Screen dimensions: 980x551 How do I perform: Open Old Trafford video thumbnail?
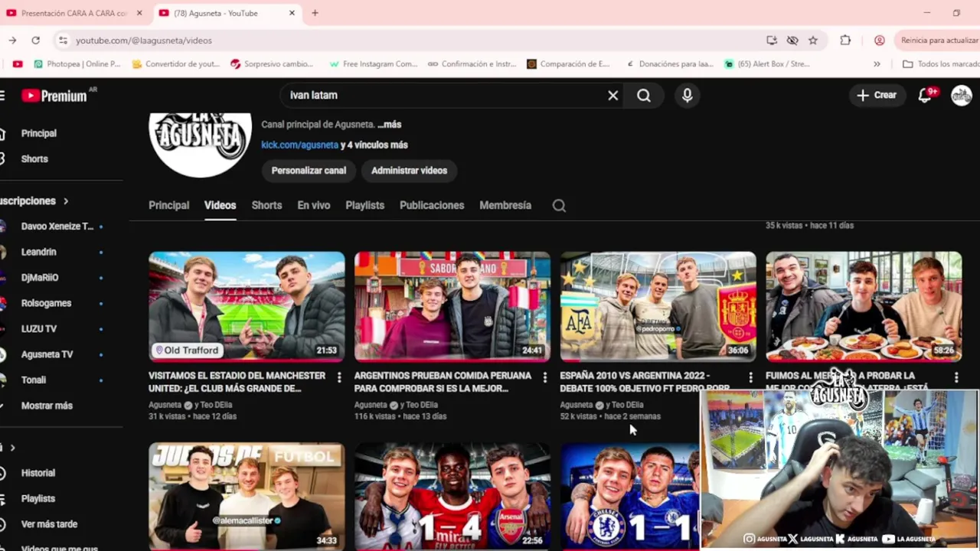tap(247, 306)
